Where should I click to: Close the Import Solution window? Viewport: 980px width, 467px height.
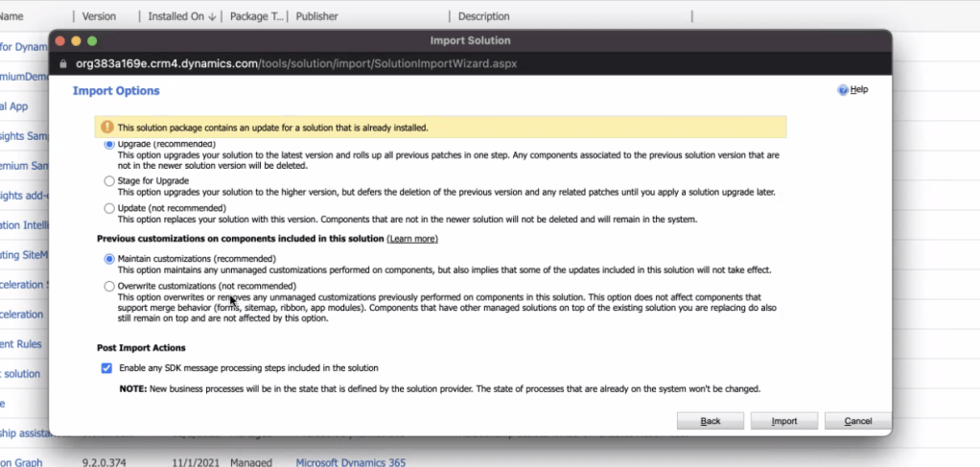(59, 41)
